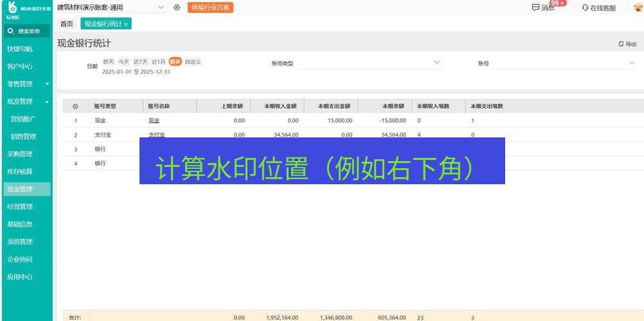Click the -15,000.00 balance cell
The image size is (644, 321).
point(392,121)
